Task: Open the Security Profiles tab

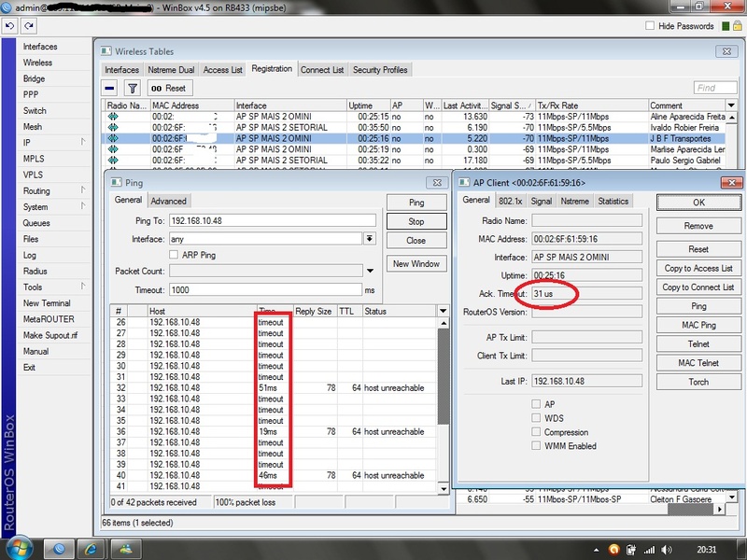Action: [x=380, y=69]
